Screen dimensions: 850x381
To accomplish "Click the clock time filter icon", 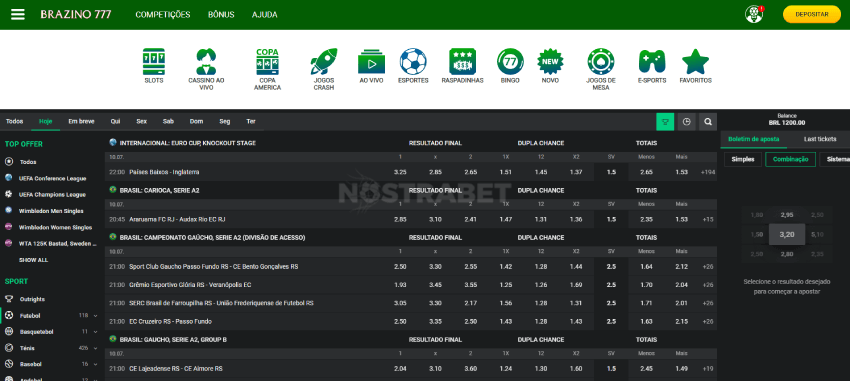I will [x=687, y=122].
